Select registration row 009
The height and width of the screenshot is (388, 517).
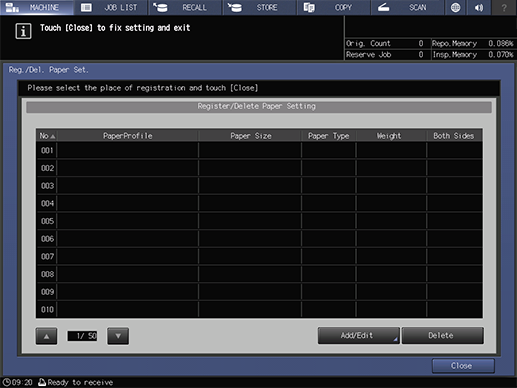click(259, 292)
